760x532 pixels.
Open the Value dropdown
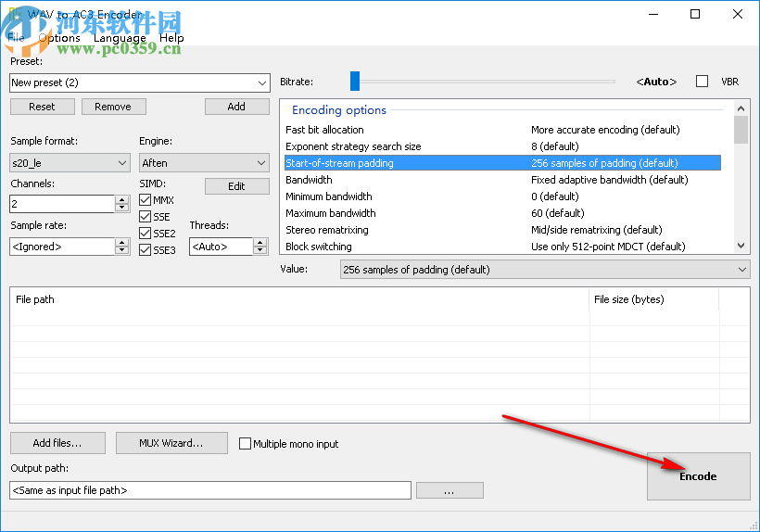point(545,270)
